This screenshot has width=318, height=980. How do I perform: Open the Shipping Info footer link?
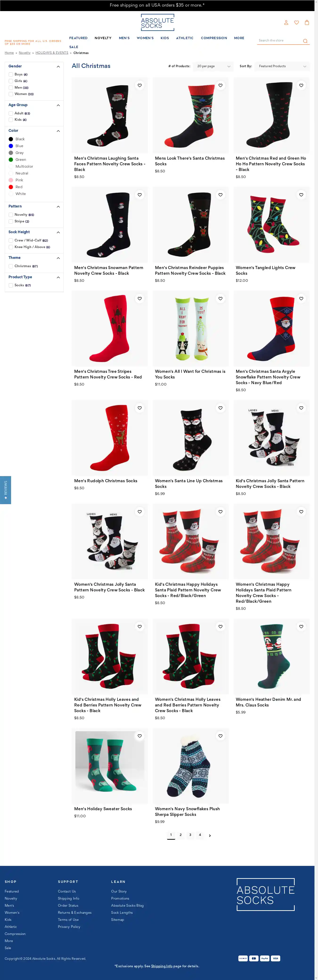(x=68, y=898)
